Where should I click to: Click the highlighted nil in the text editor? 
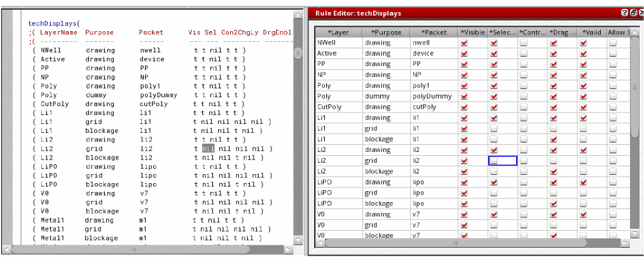[x=209, y=149]
